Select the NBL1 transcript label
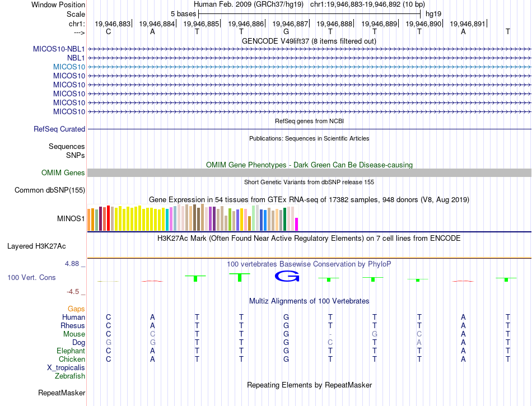The image size is (532, 406). pyautogui.click(x=76, y=58)
